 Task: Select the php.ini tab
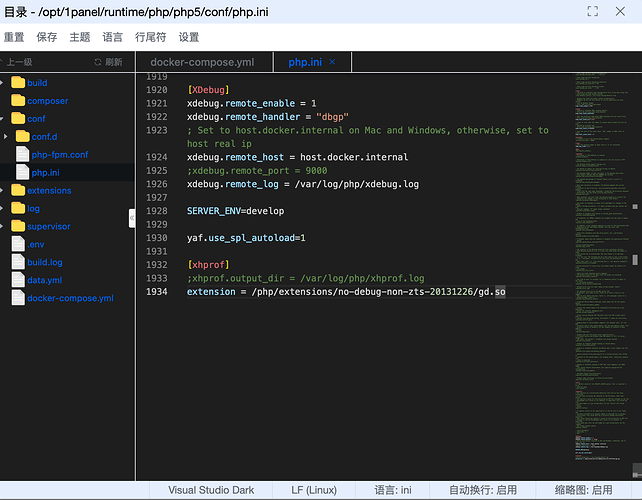click(305, 62)
